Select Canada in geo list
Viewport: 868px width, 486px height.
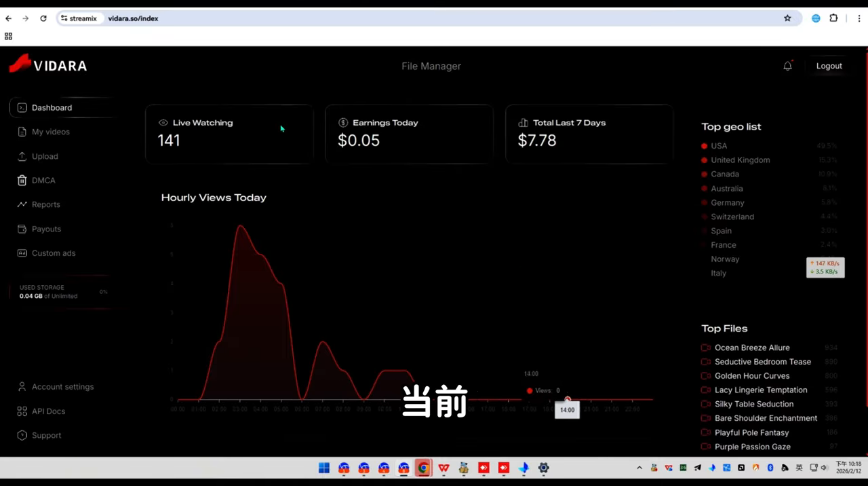click(725, 174)
